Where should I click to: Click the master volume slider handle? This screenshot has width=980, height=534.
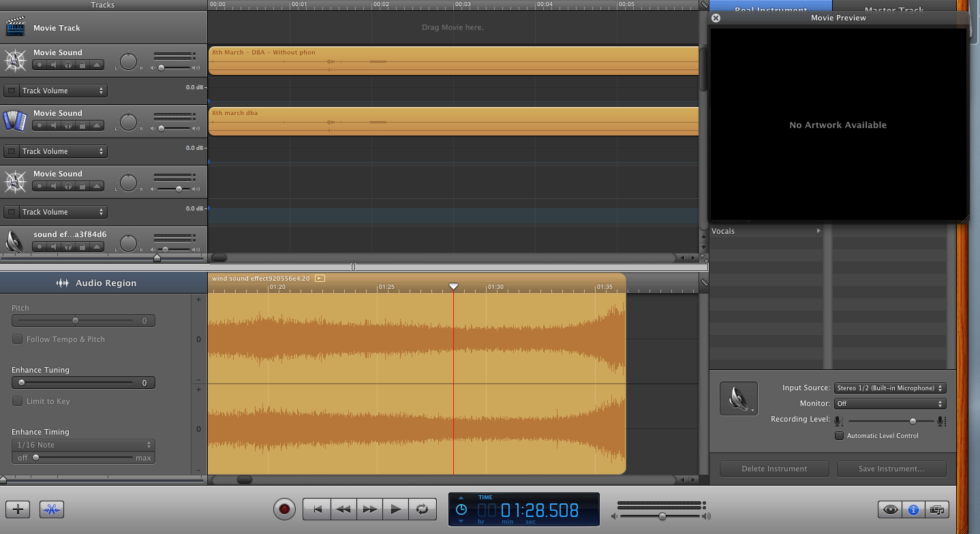[x=662, y=517]
